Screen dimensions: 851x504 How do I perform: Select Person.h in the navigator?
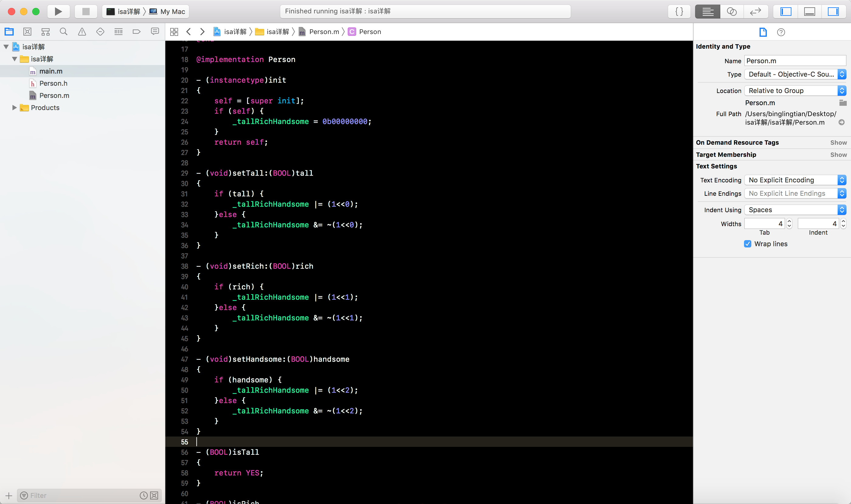(83, 84)
